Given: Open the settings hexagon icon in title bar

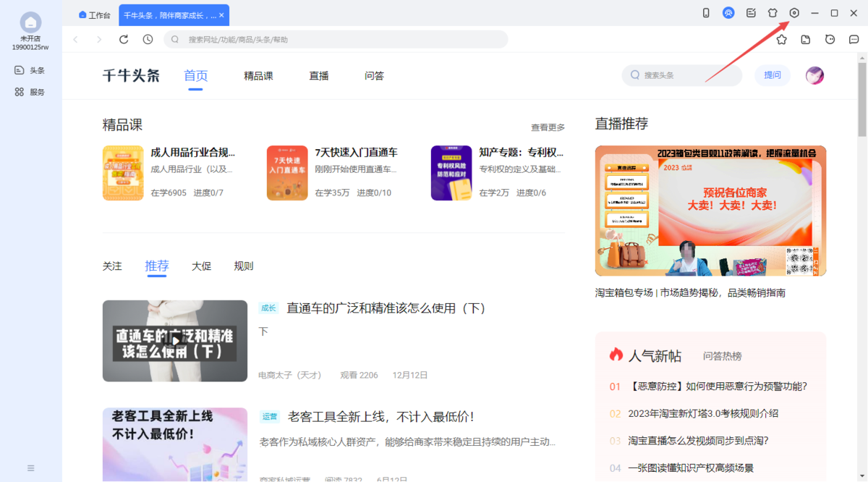Looking at the screenshot, I should 793,13.
